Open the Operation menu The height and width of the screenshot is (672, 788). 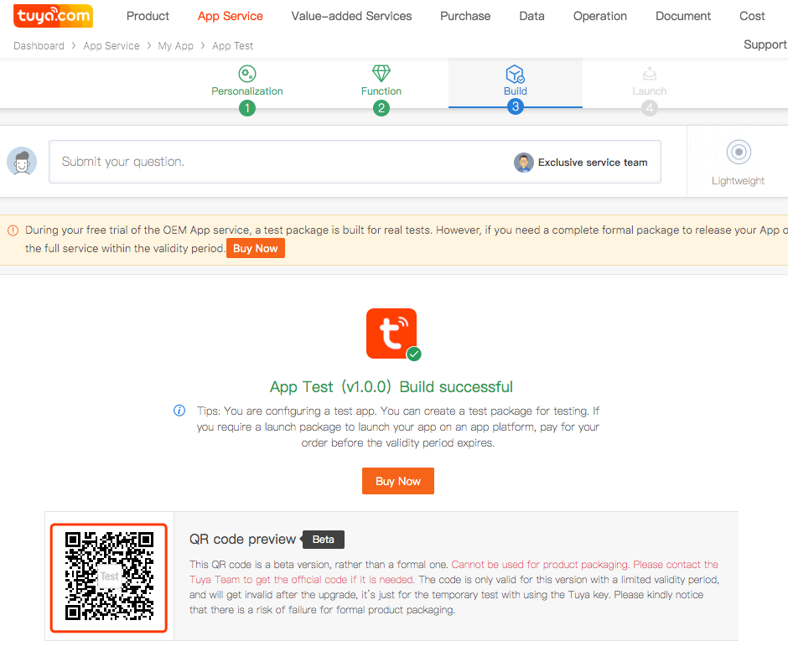tap(600, 16)
